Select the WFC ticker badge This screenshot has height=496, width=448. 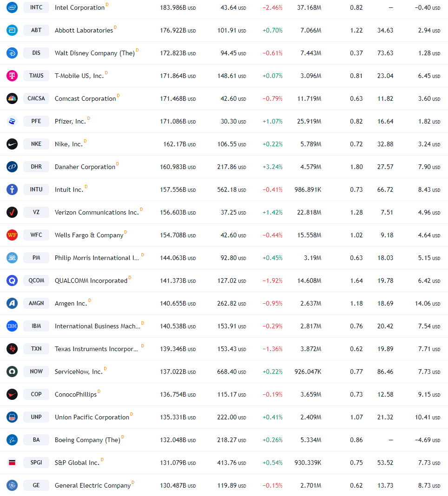36,235
